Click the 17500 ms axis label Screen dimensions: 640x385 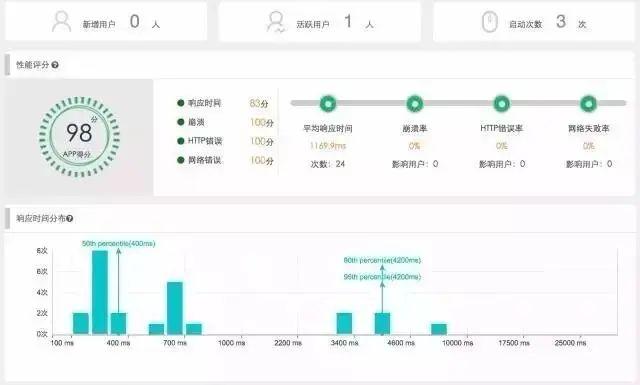(514, 343)
